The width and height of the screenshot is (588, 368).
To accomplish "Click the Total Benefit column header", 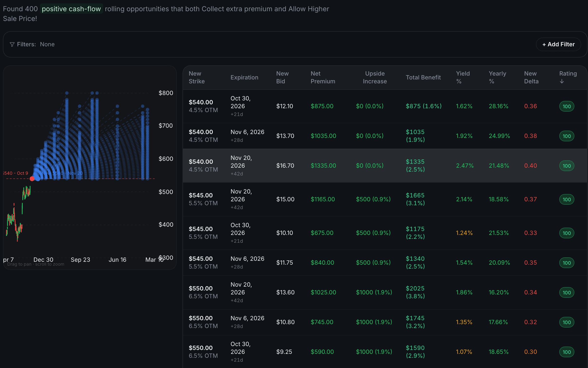I will pos(423,77).
